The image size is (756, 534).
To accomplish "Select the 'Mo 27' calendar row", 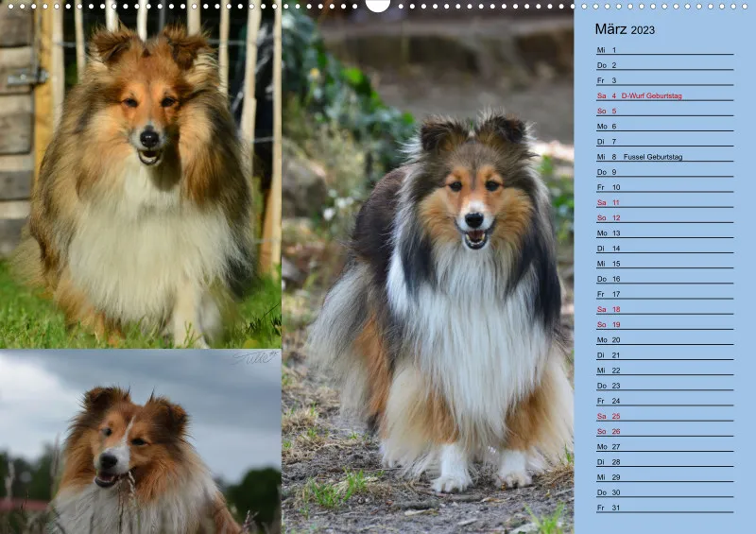I will (x=664, y=447).
